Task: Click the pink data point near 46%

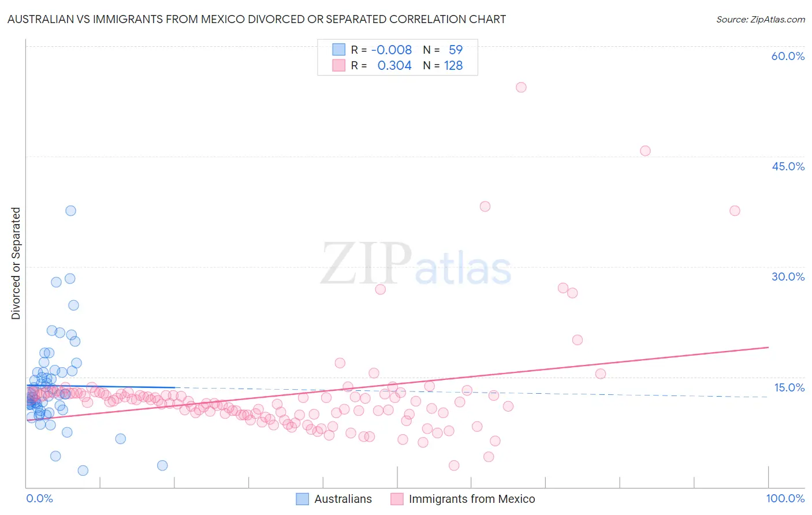Action: (x=645, y=151)
